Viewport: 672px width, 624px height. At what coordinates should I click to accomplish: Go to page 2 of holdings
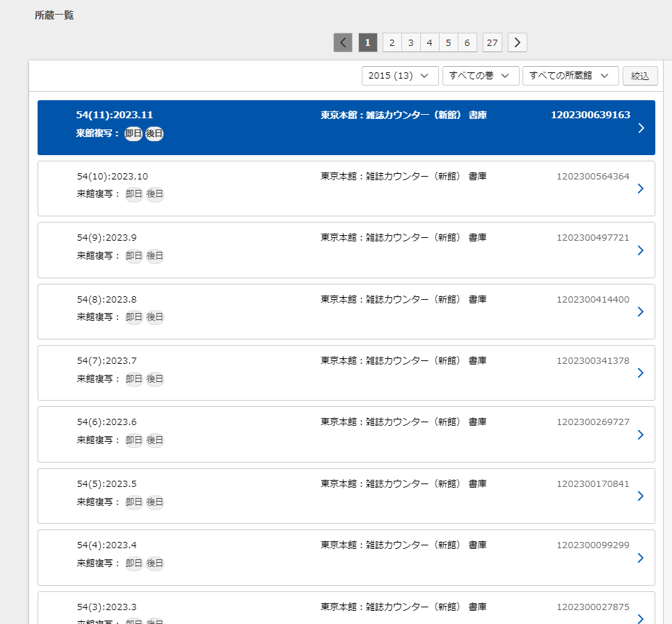[x=392, y=43]
